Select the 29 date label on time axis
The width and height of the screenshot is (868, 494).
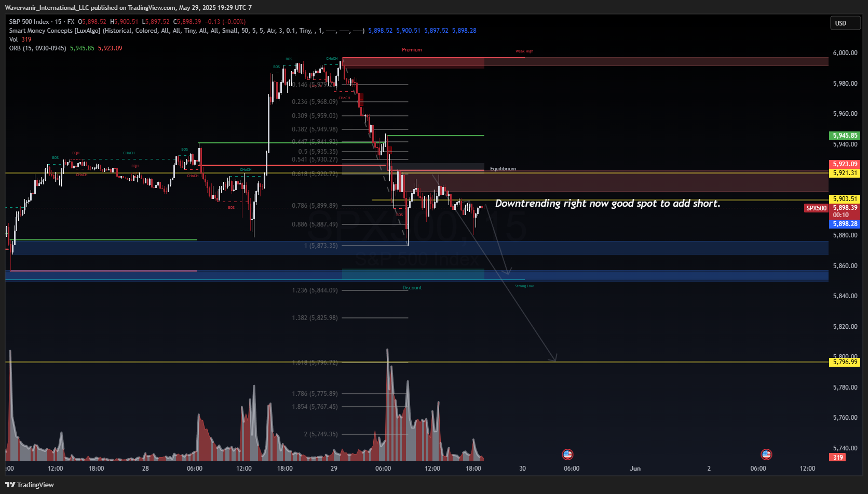[334, 469]
